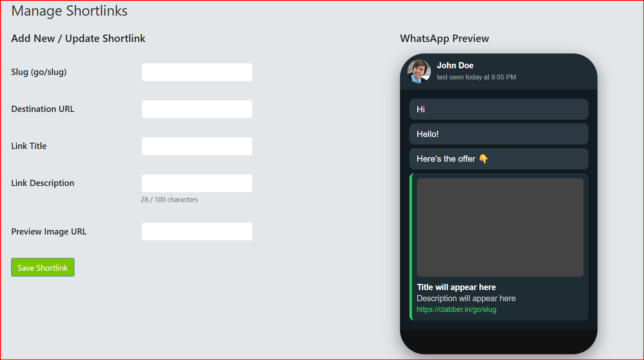Focus the Slug (go/slug) input field
This screenshot has width=644, height=360.
[x=197, y=72]
